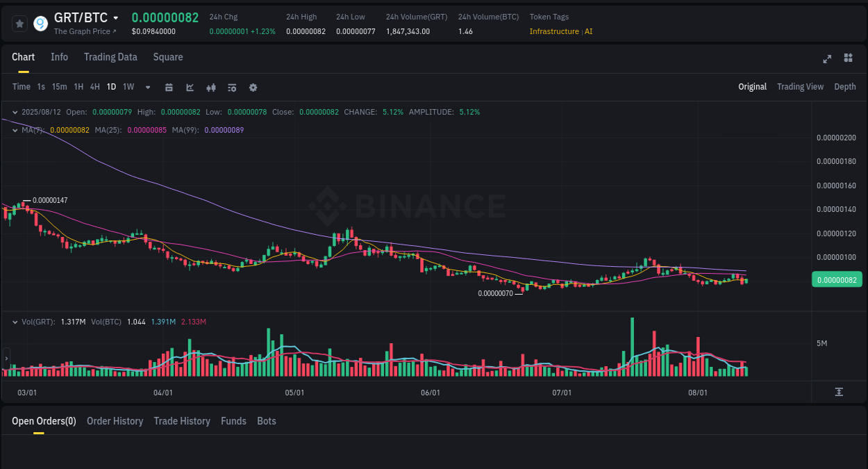868x469 pixels.
Task: Open the GRT/BTC pair selector dropdown
Action: [x=115, y=18]
